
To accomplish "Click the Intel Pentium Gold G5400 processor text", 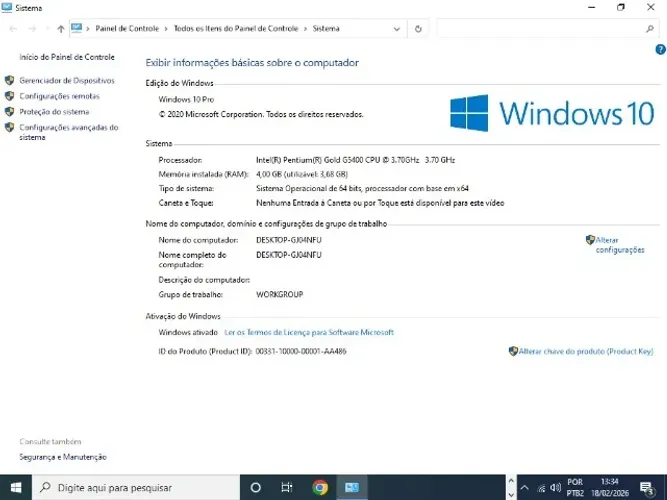I will [356, 160].
